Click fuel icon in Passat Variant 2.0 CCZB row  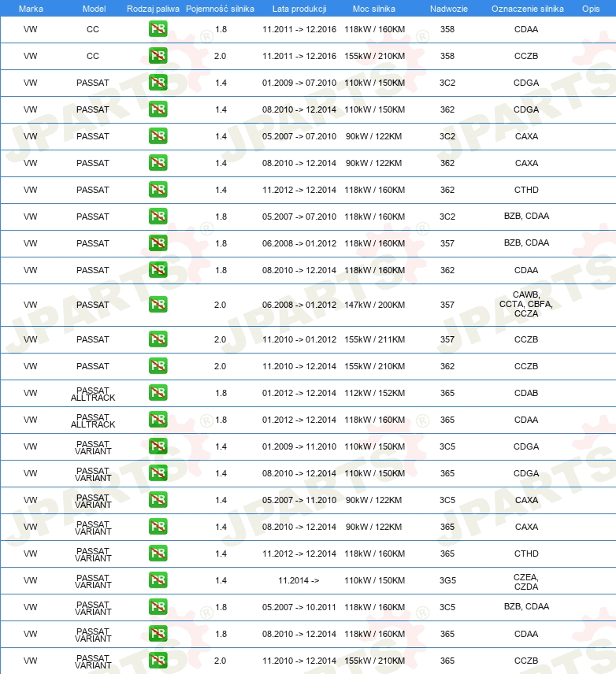coord(158,661)
